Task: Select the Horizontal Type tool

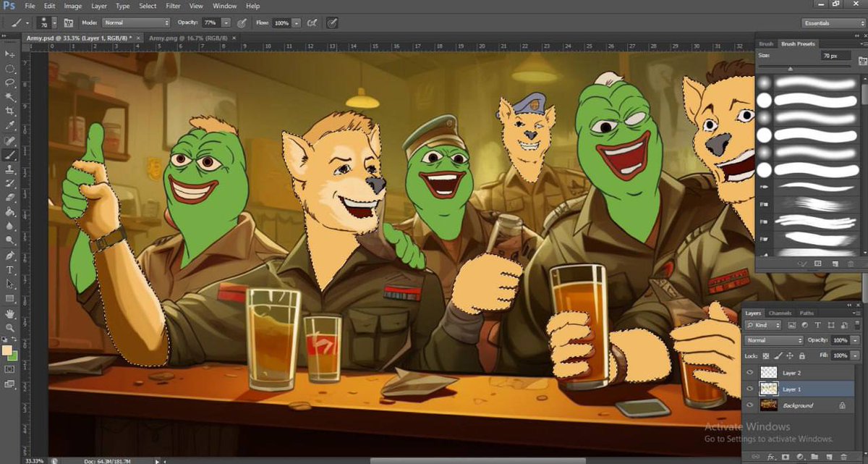Action: tap(10, 270)
